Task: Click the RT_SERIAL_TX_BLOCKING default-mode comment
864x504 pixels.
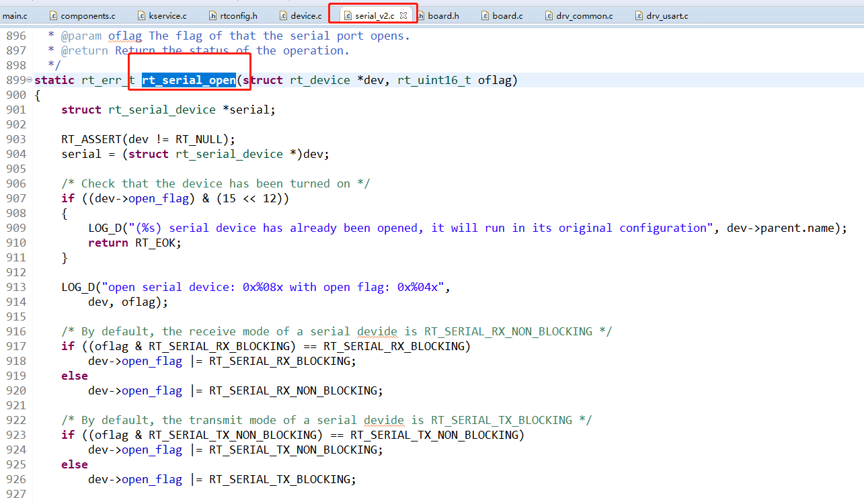Action: (x=327, y=420)
